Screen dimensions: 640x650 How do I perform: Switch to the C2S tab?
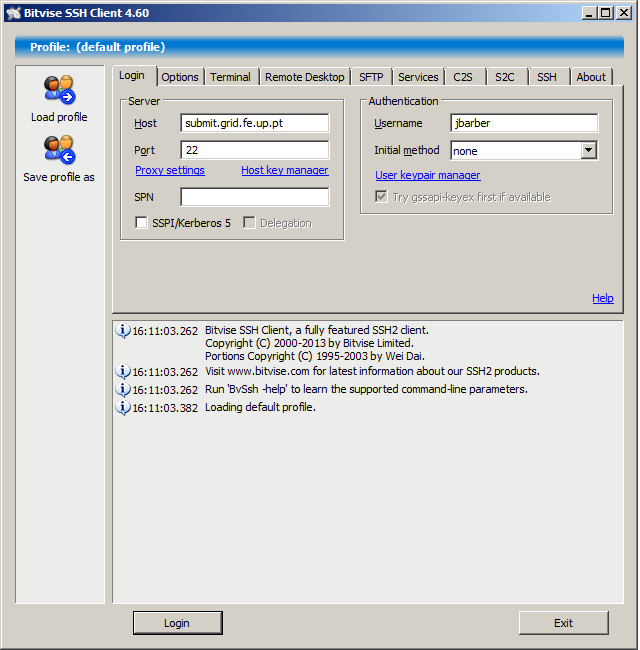click(463, 77)
